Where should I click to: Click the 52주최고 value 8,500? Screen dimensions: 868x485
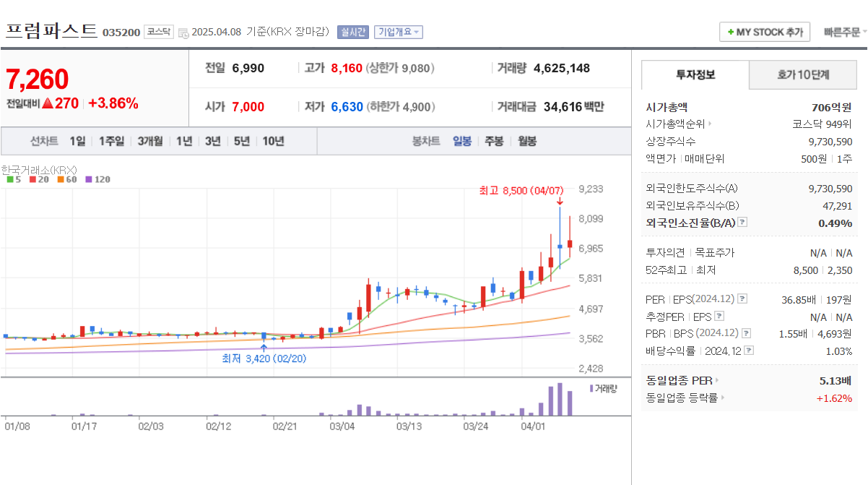(x=806, y=270)
